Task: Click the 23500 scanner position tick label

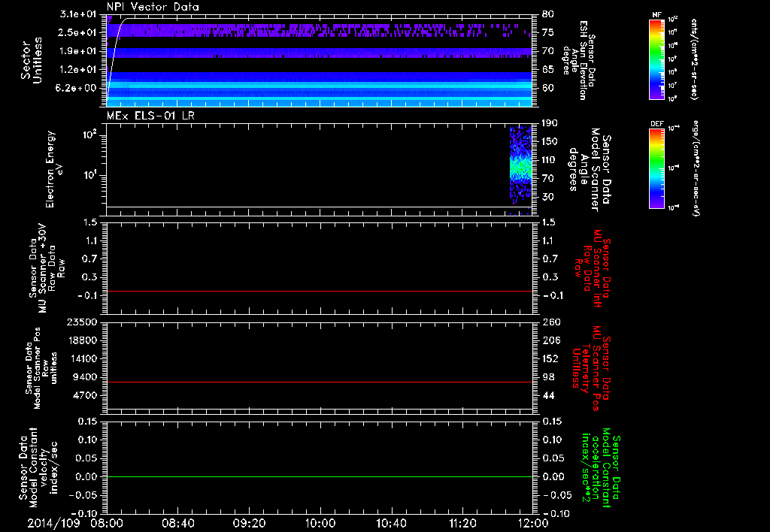Action: [82, 322]
